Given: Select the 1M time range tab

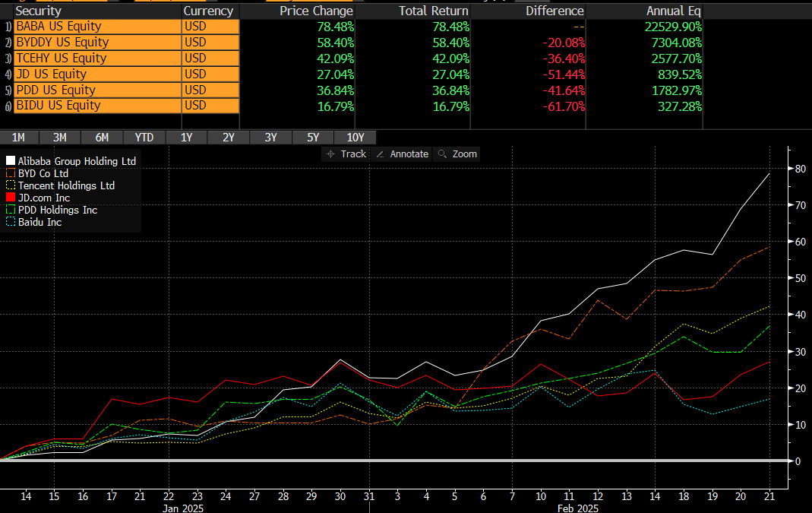Looking at the screenshot, I should 19,138.
